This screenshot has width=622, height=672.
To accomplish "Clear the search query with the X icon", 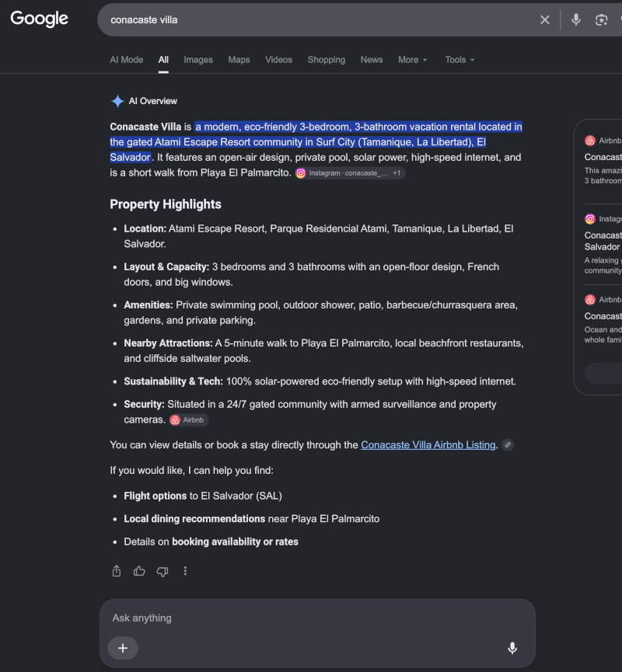I will 545,19.
